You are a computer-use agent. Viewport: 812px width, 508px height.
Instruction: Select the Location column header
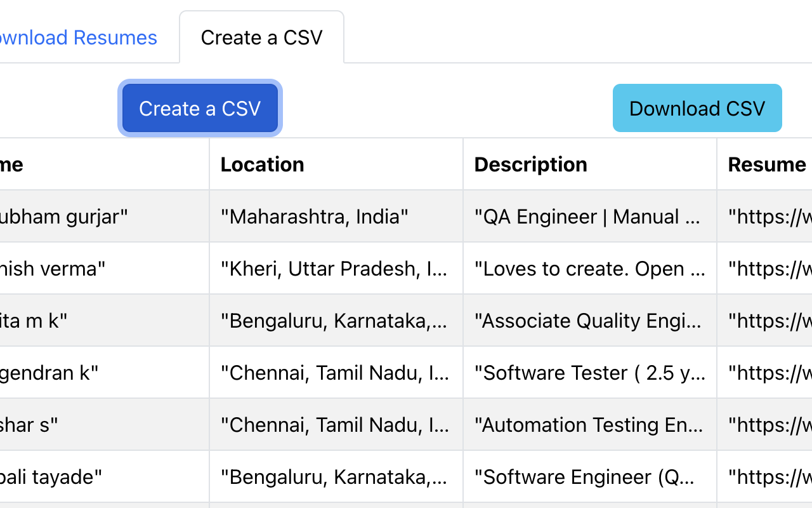point(262,164)
